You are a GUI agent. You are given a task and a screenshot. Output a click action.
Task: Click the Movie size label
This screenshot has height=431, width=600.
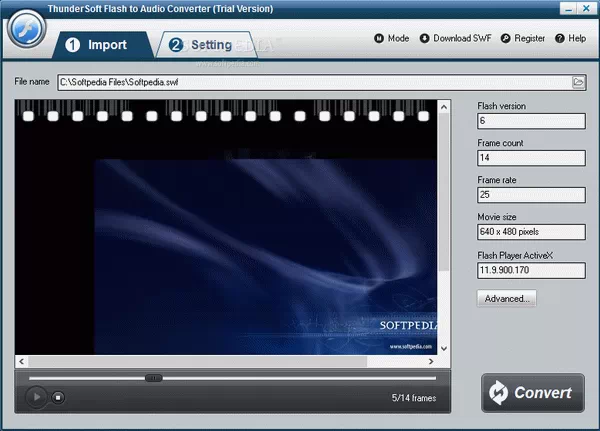click(x=497, y=217)
